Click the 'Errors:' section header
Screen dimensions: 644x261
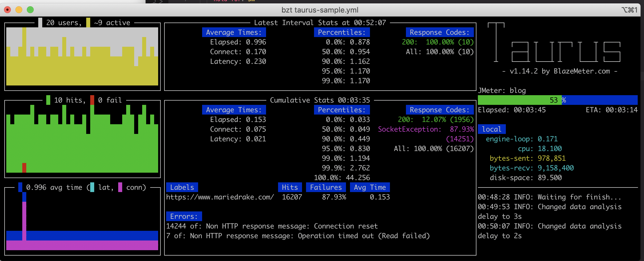point(184,216)
